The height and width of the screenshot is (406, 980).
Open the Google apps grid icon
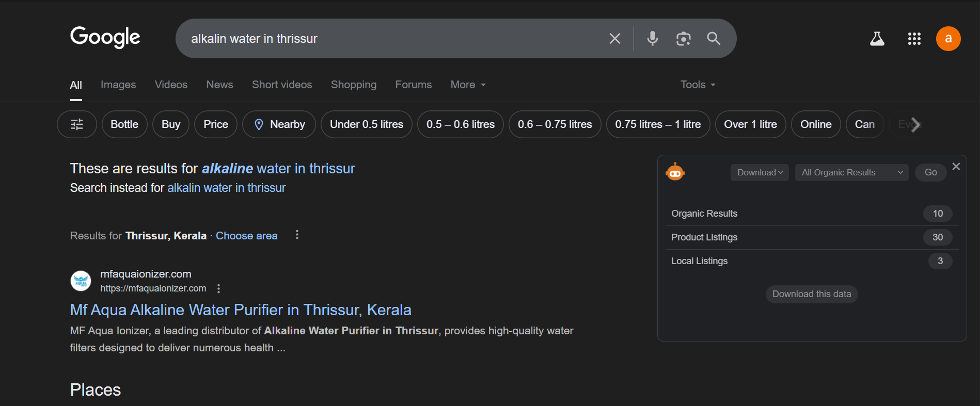tap(914, 39)
